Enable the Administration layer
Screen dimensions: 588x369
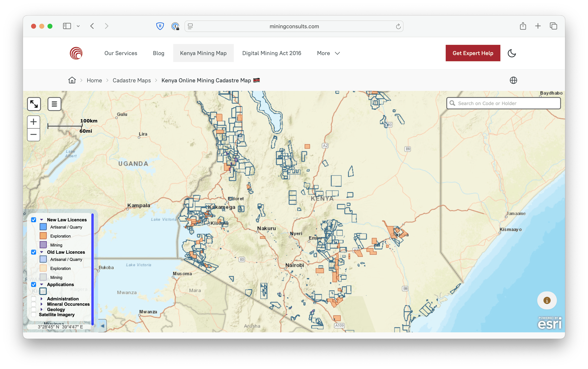tap(34, 299)
